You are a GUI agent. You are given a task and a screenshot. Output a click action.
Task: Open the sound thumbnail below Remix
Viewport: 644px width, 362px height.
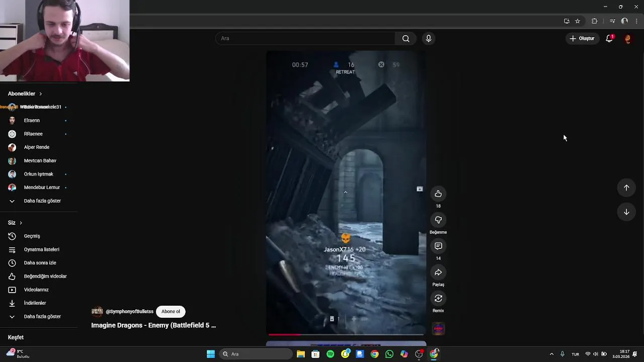point(438,329)
